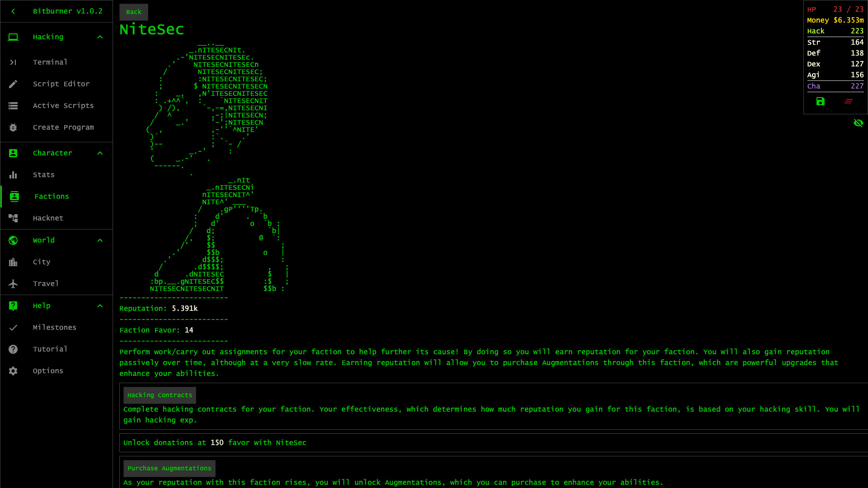Click the settings/options icon top right

coord(848,101)
